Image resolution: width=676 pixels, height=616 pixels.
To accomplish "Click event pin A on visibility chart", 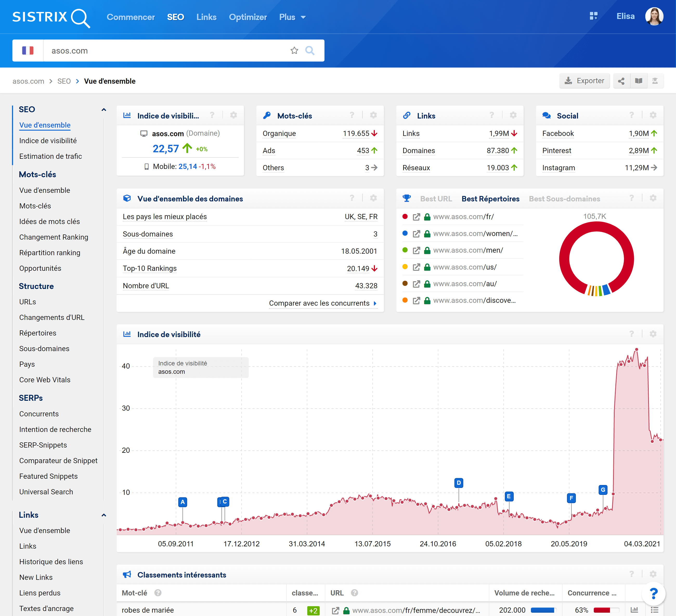I will click(x=183, y=502).
